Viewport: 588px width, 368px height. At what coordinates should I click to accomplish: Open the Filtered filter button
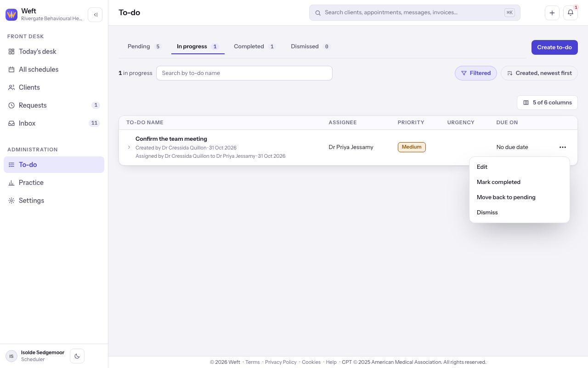pos(476,73)
